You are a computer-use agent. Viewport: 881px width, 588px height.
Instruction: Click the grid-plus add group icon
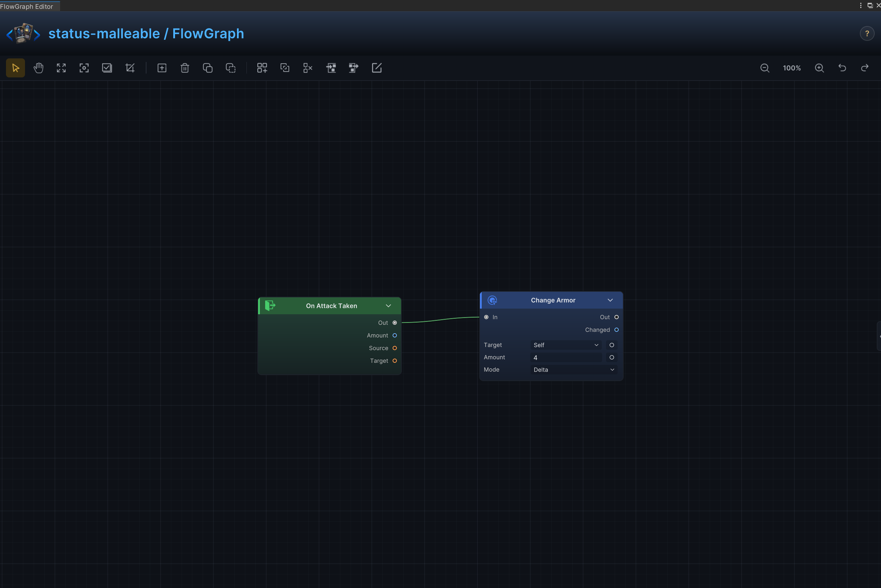click(262, 68)
